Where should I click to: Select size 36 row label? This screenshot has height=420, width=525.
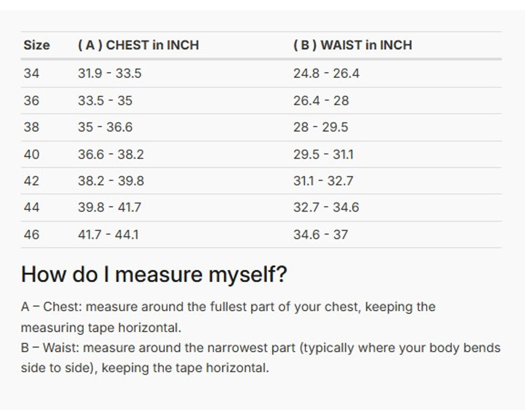pyautogui.click(x=32, y=100)
